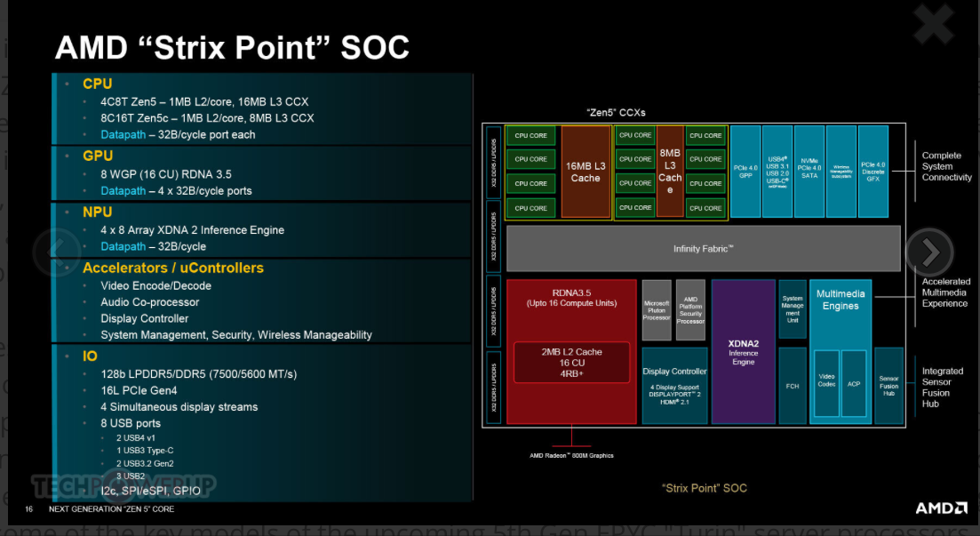Click the Sensor Fusion Hub block
The width and height of the screenshot is (980, 536).
pos(888,385)
